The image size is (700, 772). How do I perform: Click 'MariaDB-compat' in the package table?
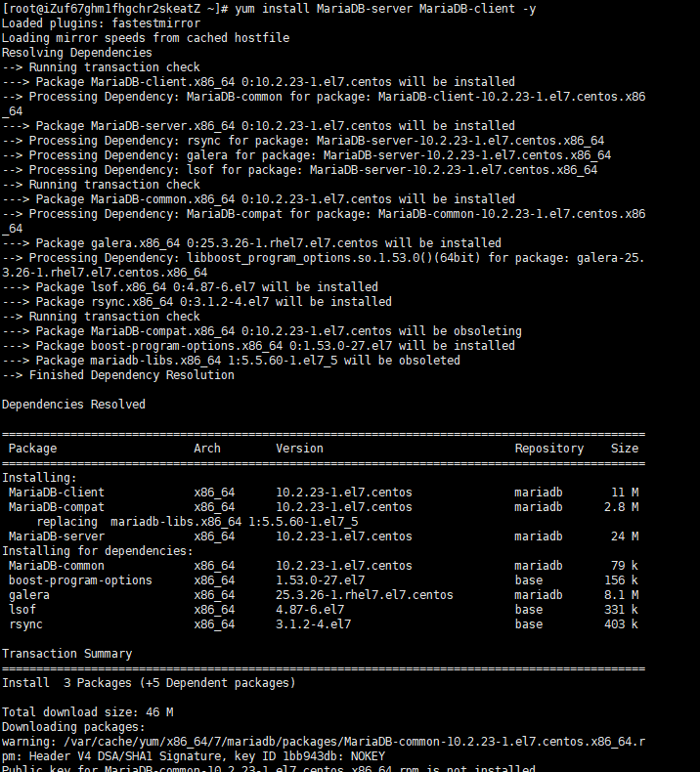pyautogui.click(x=56, y=507)
